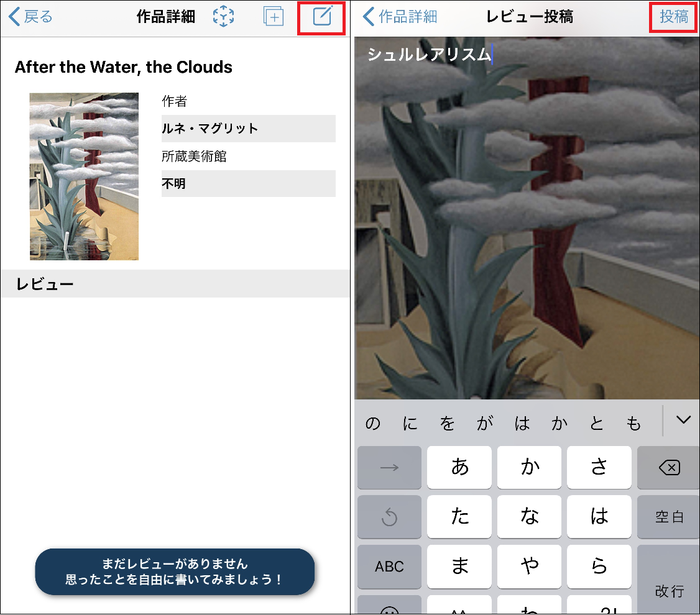Submit the review with 投稿

tap(673, 17)
